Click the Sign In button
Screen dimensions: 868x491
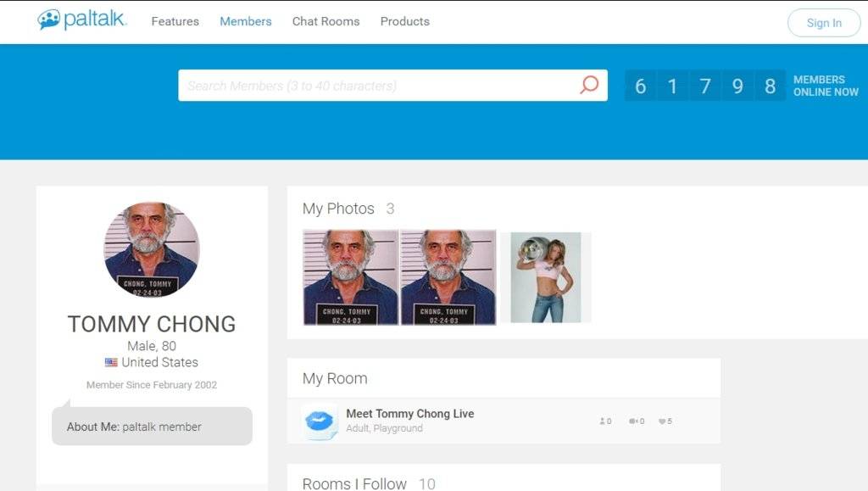pos(823,23)
